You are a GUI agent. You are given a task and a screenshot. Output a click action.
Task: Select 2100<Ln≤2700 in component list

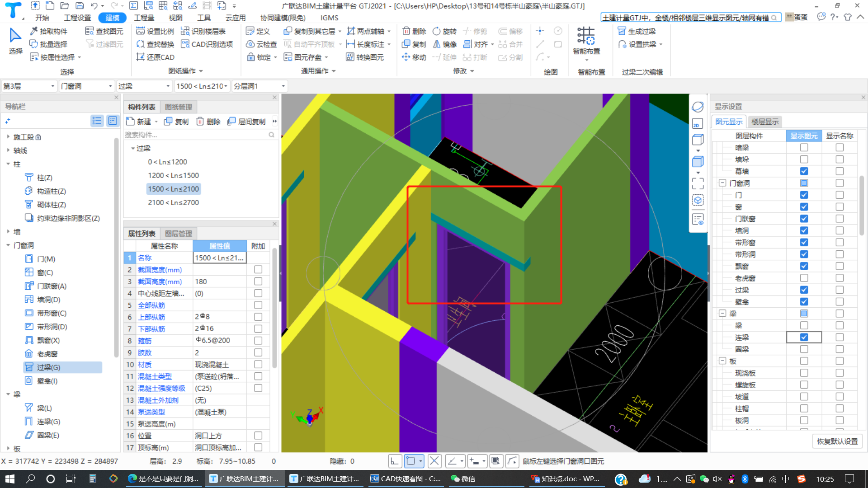(x=173, y=202)
